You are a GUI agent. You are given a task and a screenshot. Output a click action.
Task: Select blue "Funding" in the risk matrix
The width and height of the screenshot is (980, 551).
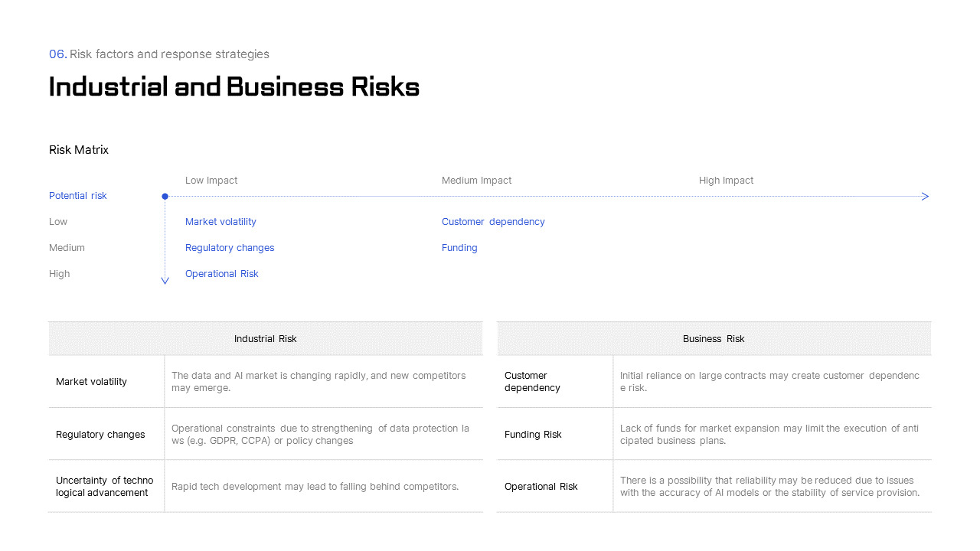(459, 248)
